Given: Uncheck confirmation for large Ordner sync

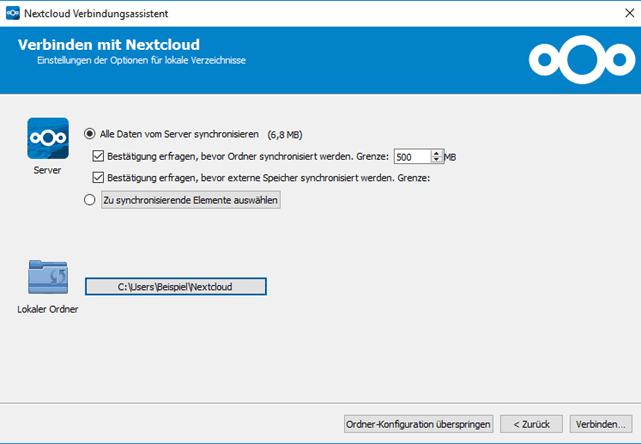Looking at the screenshot, I should click(x=98, y=156).
